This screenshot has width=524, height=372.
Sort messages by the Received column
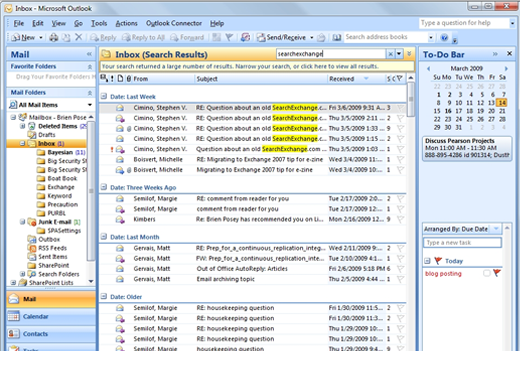click(357, 79)
